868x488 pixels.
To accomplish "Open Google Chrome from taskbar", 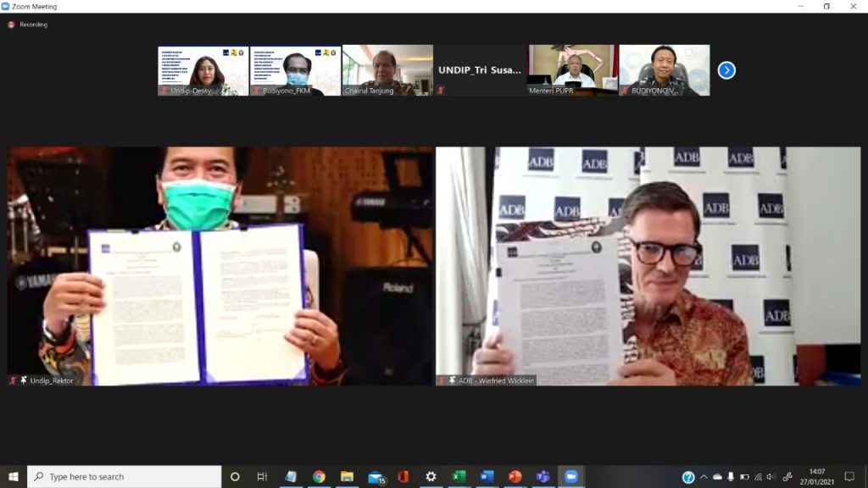I will click(319, 476).
